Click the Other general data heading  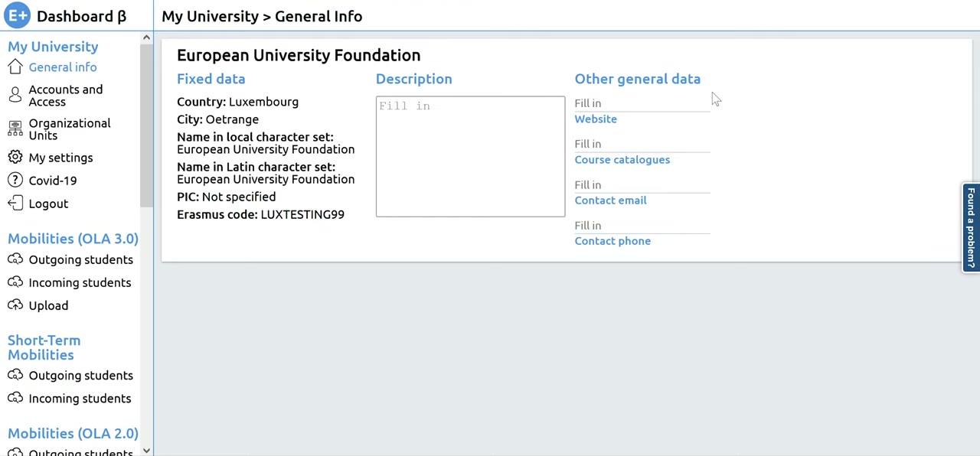[x=637, y=79]
